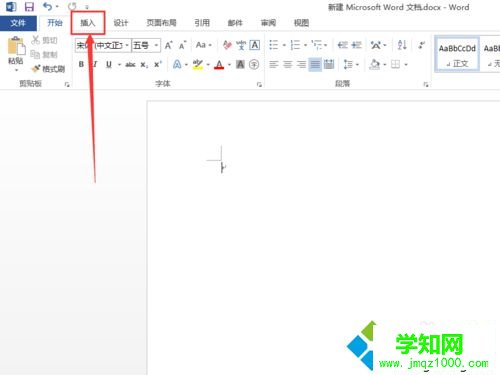
Task: Toggle Strikethrough (abc) formatting
Action: (130, 64)
